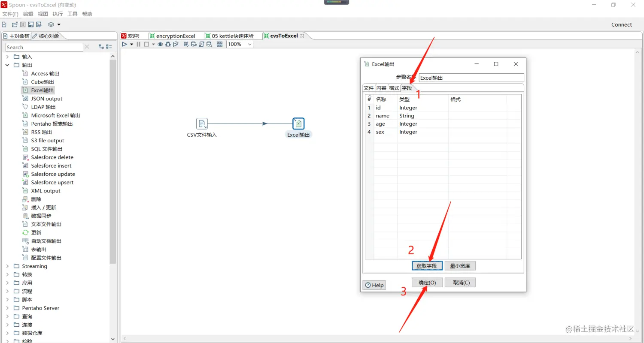
Task: Select the Excel输出 step icon on canvas
Action: [298, 124]
